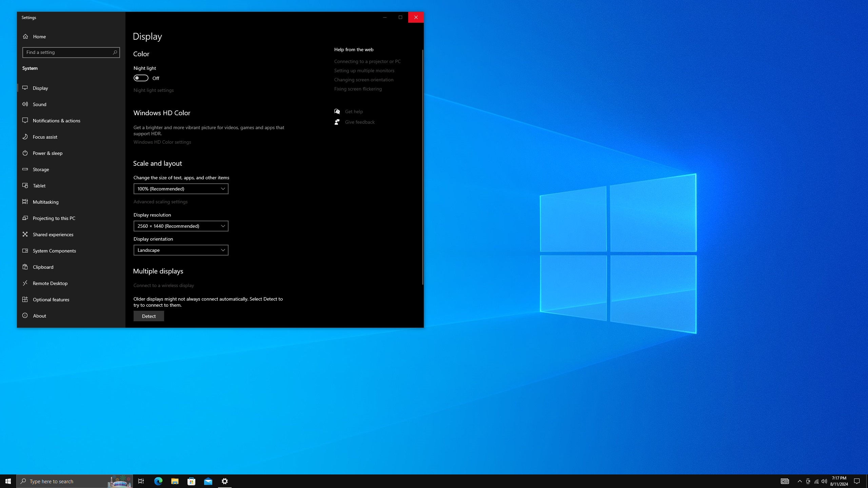Open Night light settings link
Viewport: 868px width, 488px height.
pyautogui.click(x=154, y=90)
